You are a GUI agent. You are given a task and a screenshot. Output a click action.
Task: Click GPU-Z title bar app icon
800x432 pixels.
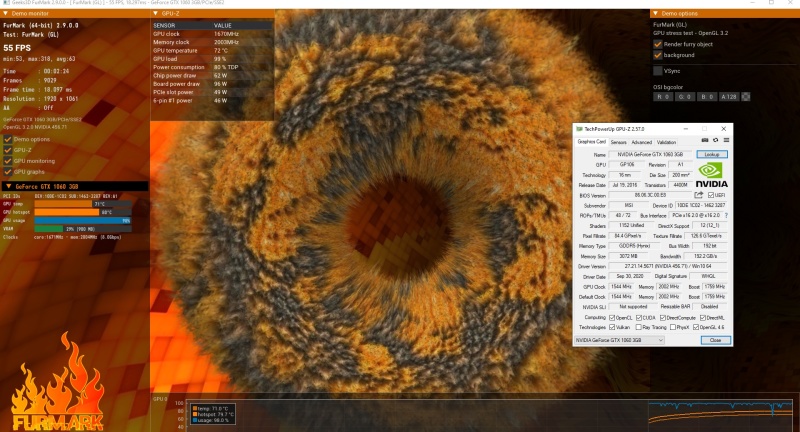click(579, 129)
